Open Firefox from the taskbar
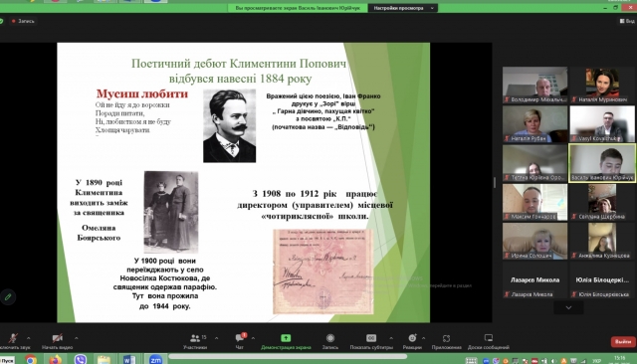This screenshot has height=364, width=637. (x=56, y=360)
